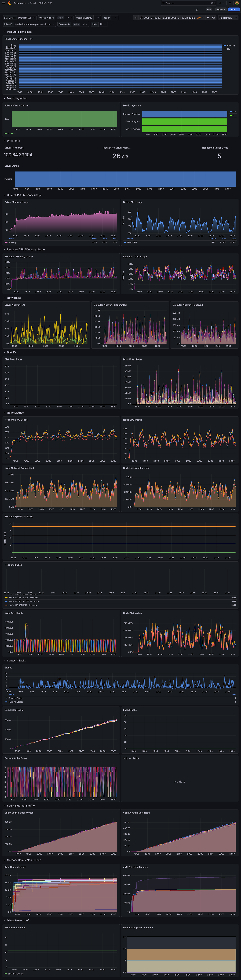Screen dimensions: 241x980
Task: Open the hamburger navigation menu
Action: tap(4, 3)
